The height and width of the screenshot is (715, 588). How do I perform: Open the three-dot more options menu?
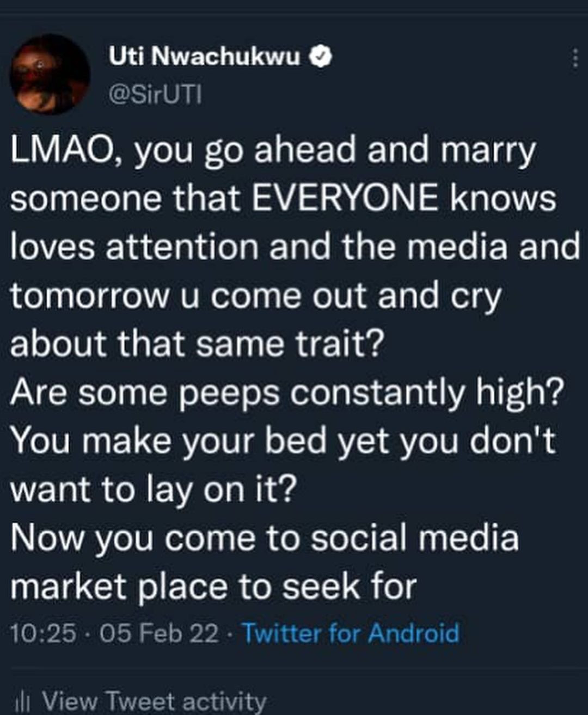tap(574, 58)
